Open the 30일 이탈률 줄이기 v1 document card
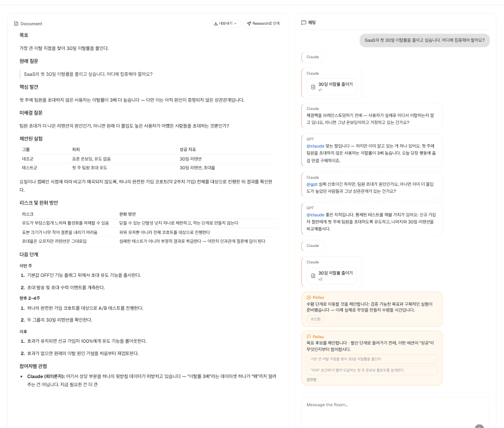The height and width of the screenshot is (428, 504). pyautogui.click(x=332, y=87)
